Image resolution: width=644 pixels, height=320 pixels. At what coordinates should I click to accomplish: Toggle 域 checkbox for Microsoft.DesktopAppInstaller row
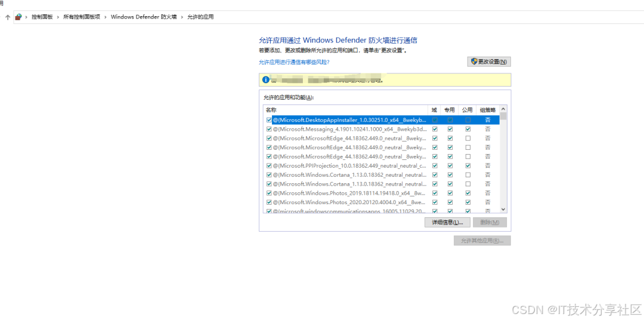pyautogui.click(x=435, y=120)
